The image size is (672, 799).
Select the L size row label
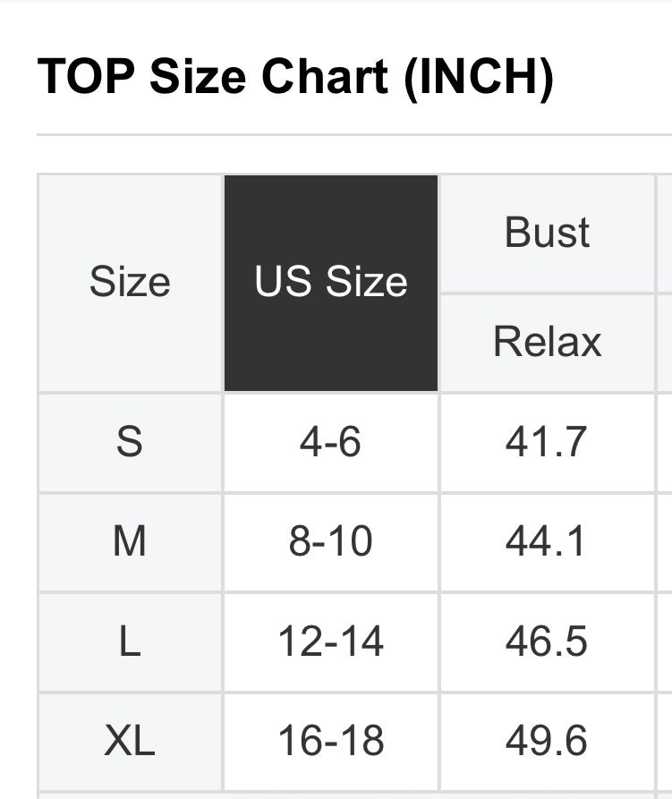pos(130,642)
